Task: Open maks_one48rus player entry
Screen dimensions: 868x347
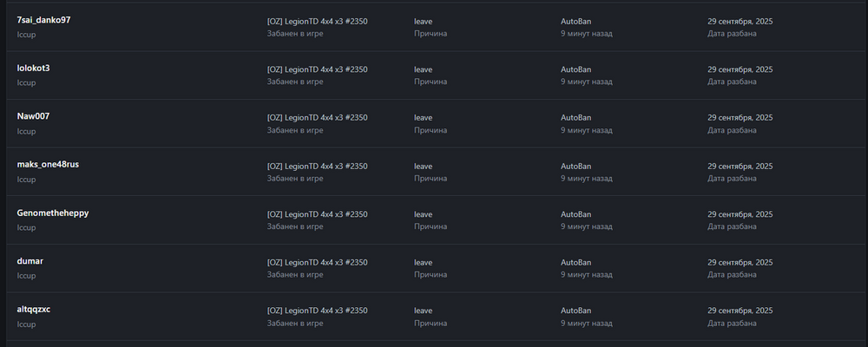Action: point(48,165)
